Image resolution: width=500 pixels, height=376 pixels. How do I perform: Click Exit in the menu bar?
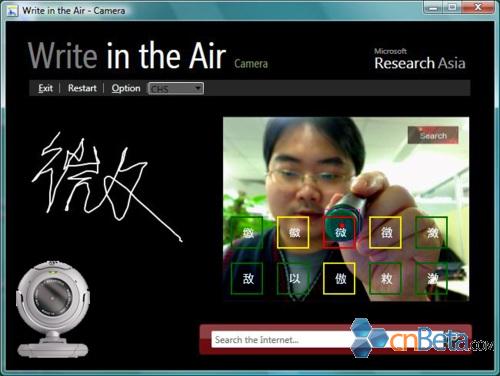pyautogui.click(x=46, y=88)
